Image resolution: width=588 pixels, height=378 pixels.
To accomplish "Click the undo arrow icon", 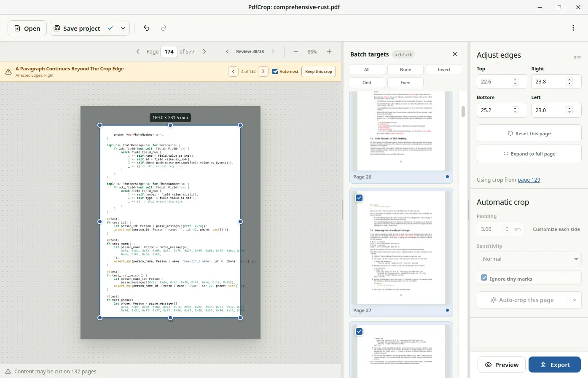I will tap(146, 28).
